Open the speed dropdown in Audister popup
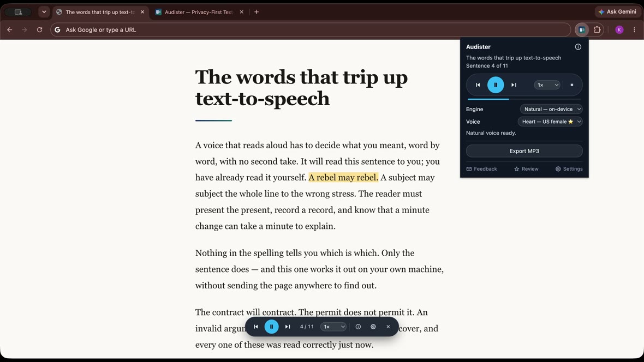 547,85
